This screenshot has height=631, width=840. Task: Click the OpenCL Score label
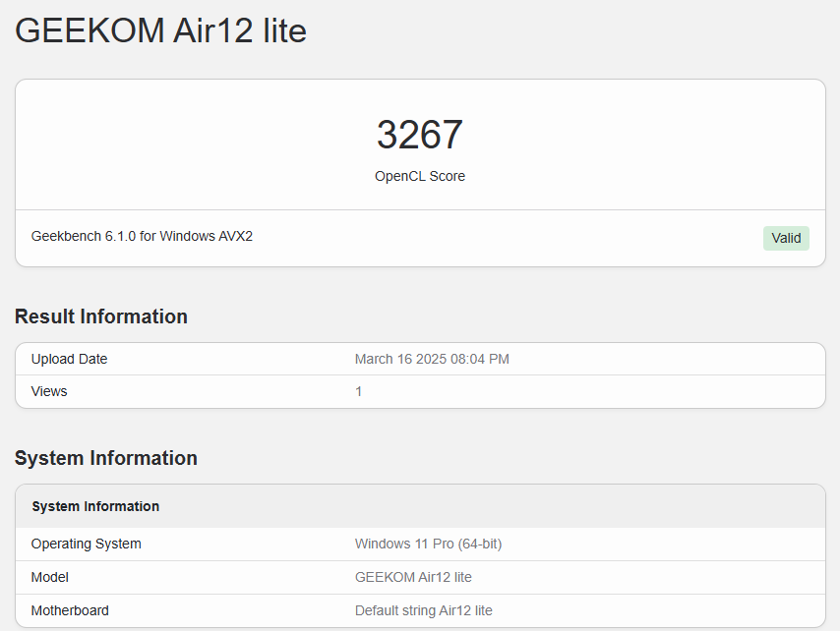tap(419, 177)
